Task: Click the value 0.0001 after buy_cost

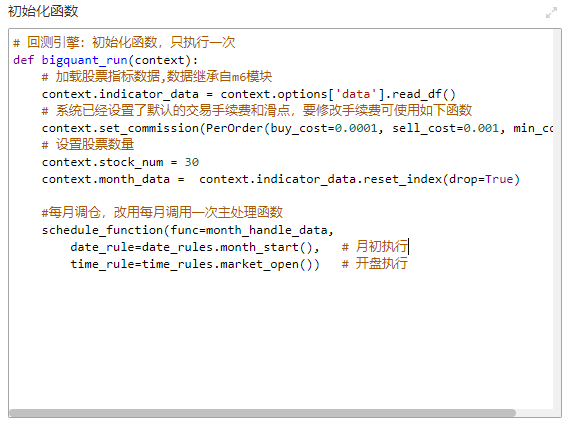Action: click(x=356, y=128)
